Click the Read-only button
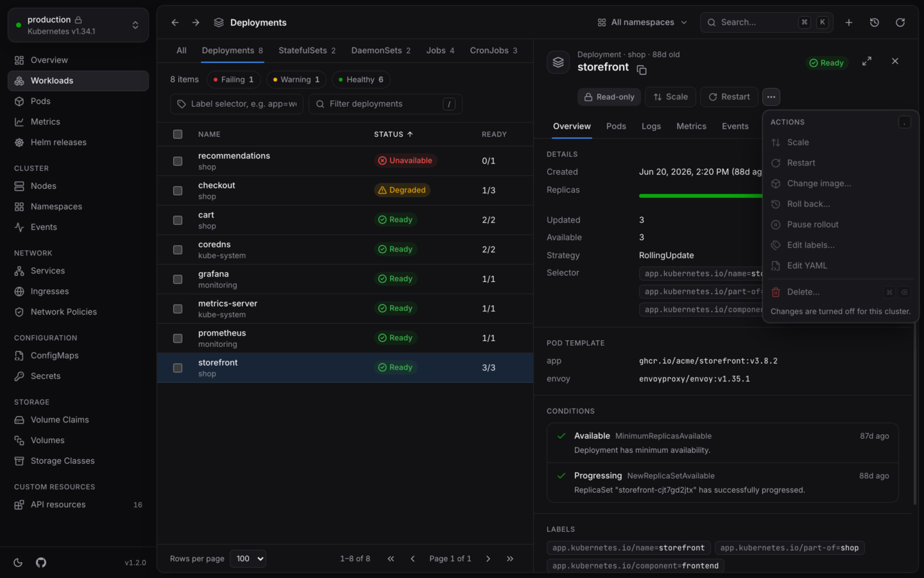924x578 pixels. point(609,97)
